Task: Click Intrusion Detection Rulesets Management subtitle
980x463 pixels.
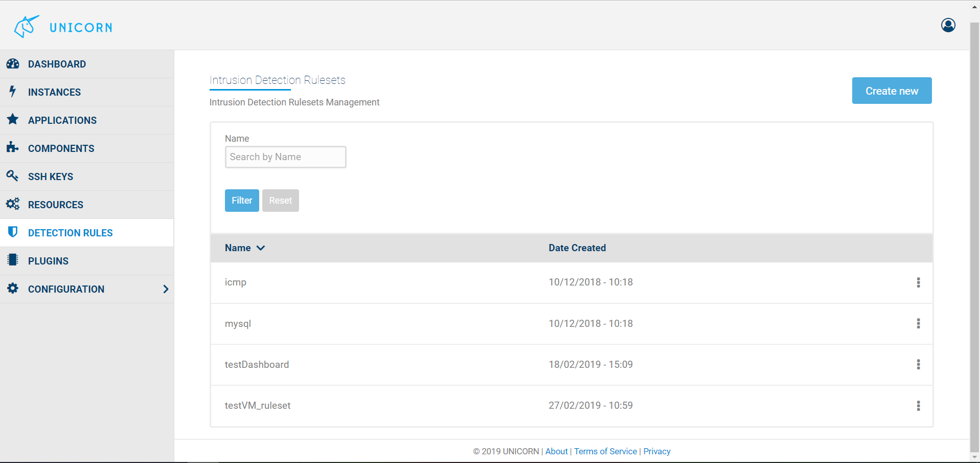Action: [x=294, y=102]
